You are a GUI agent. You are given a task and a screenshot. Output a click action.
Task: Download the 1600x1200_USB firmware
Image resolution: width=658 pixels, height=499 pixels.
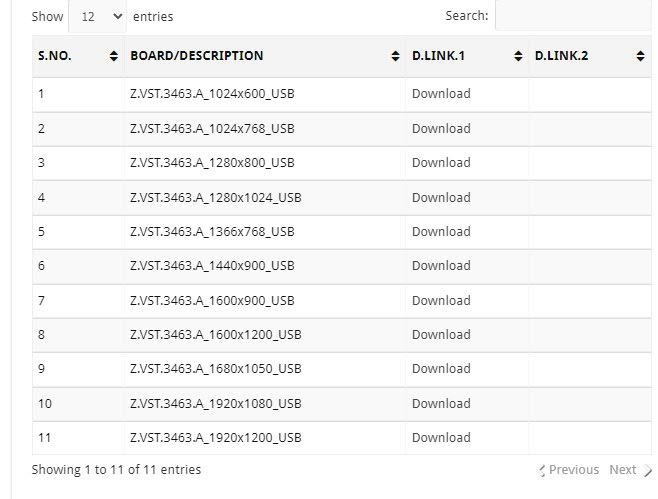pyautogui.click(x=441, y=335)
